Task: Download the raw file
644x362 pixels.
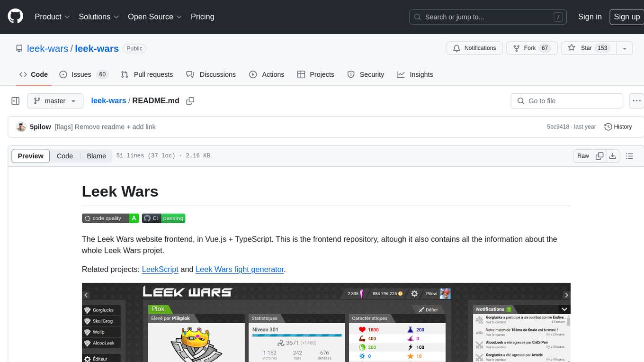Action: point(612,156)
